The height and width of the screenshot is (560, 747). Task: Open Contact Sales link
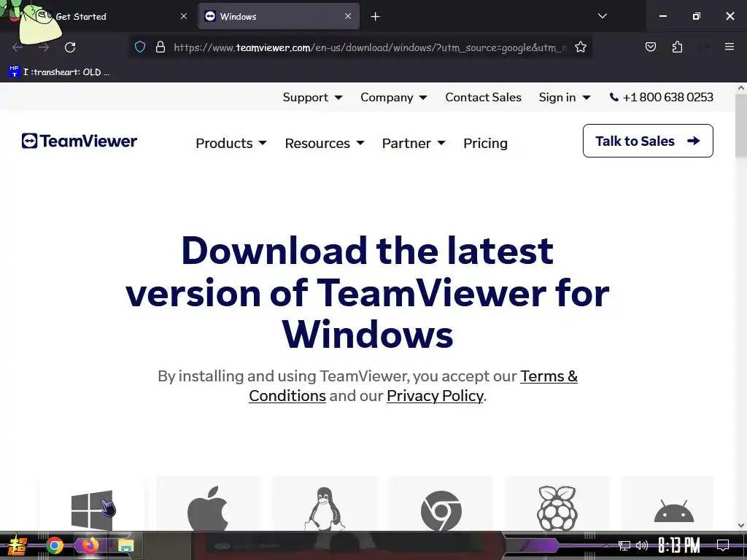pyautogui.click(x=483, y=97)
